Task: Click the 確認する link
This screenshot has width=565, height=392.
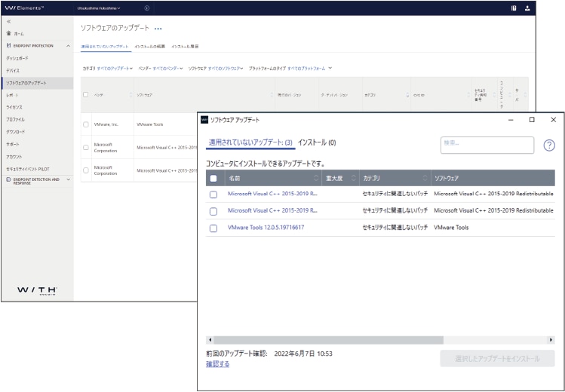Action: 217,364
